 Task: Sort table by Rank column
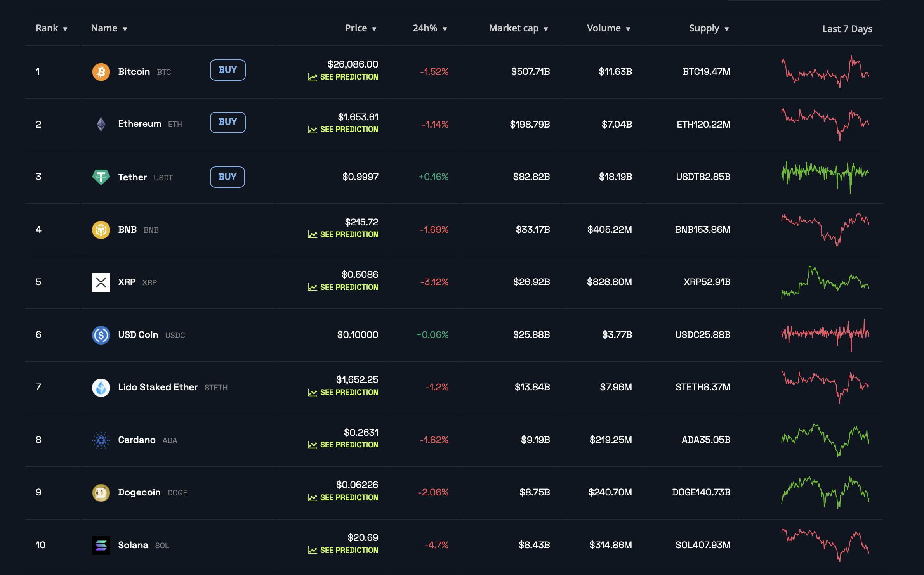coord(51,28)
